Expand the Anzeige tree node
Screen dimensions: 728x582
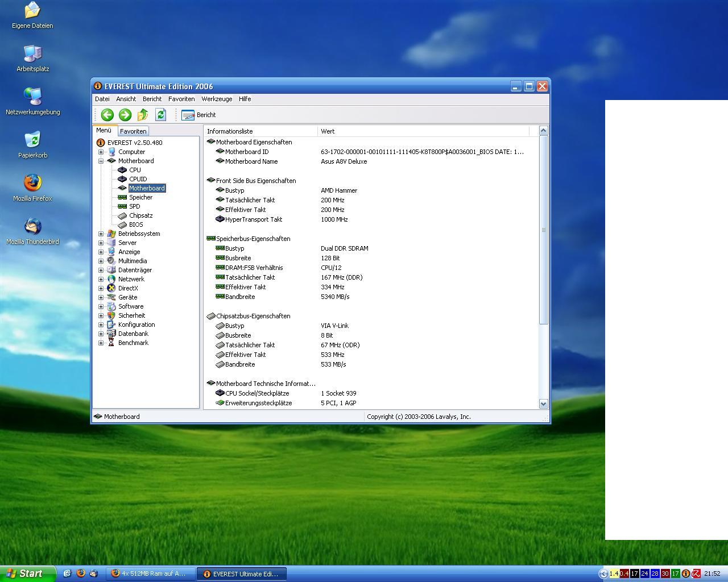point(101,252)
